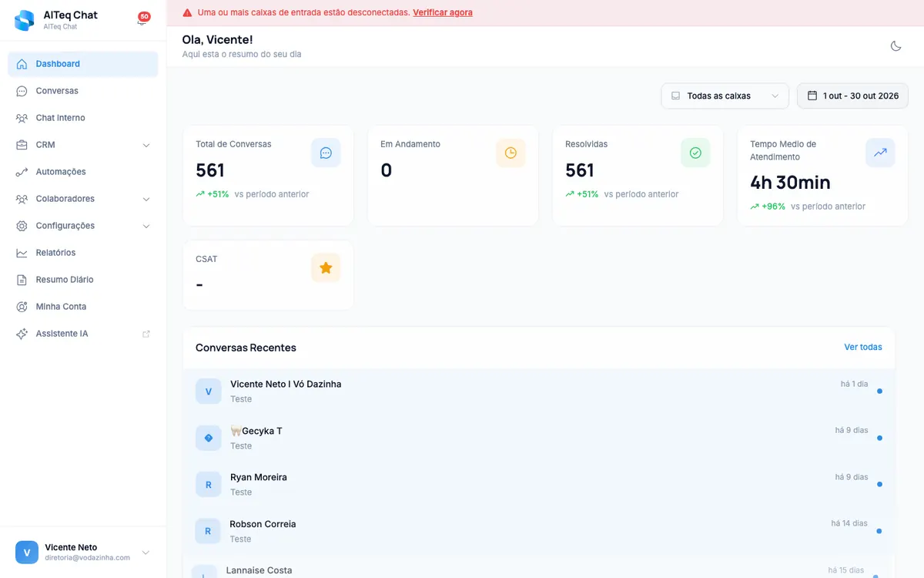924x578 pixels.
Task: Open Vicente Neto I Vó Dazinha conversation
Action: pyautogui.click(x=539, y=391)
